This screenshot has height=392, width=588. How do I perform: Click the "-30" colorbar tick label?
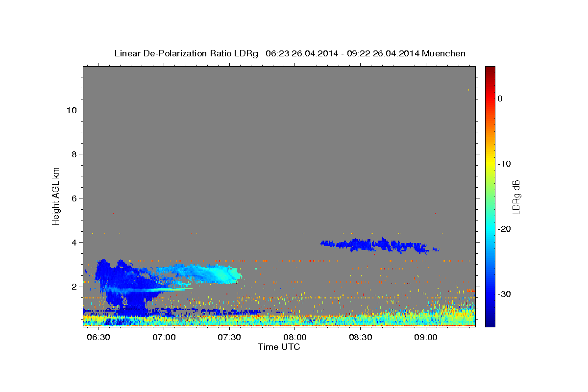coord(505,294)
